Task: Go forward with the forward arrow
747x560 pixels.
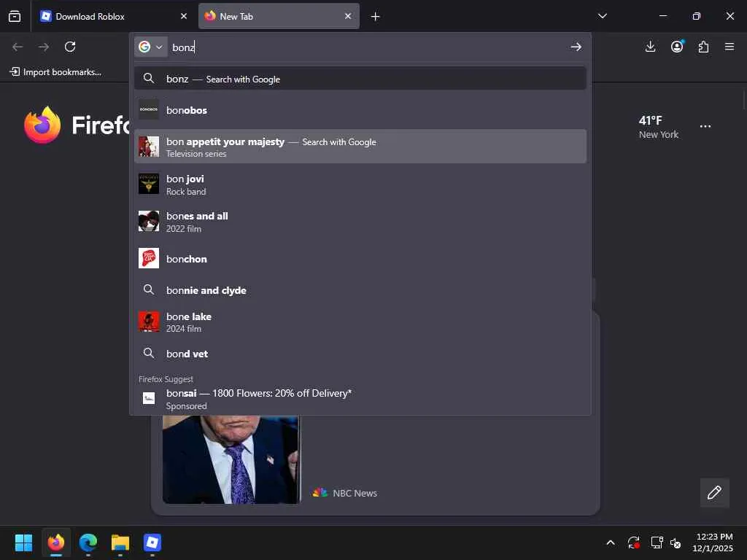Action: [44, 47]
